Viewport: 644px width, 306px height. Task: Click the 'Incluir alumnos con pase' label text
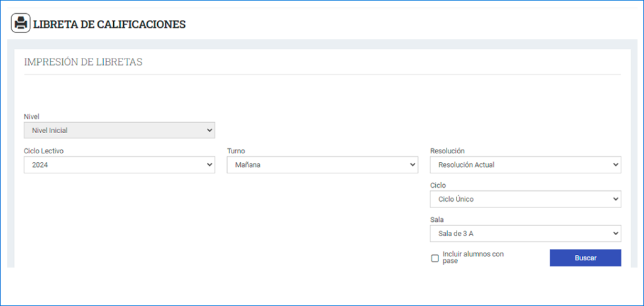coord(473,257)
